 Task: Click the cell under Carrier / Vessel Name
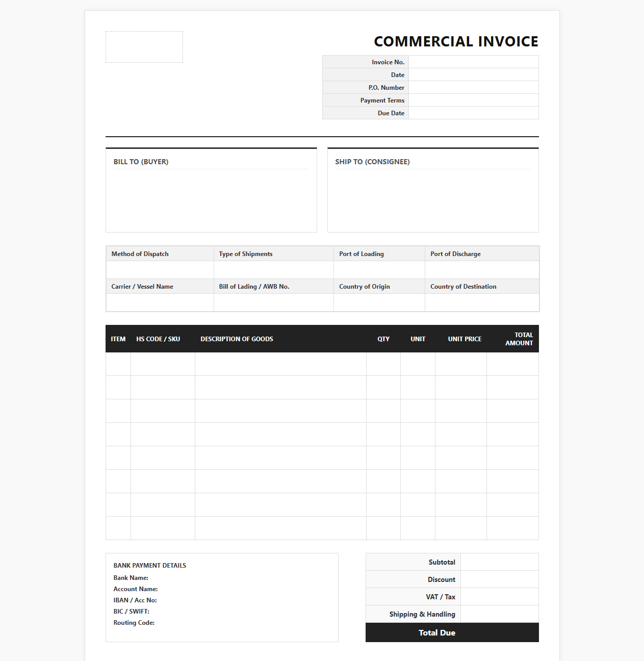[x=160, y=302]
